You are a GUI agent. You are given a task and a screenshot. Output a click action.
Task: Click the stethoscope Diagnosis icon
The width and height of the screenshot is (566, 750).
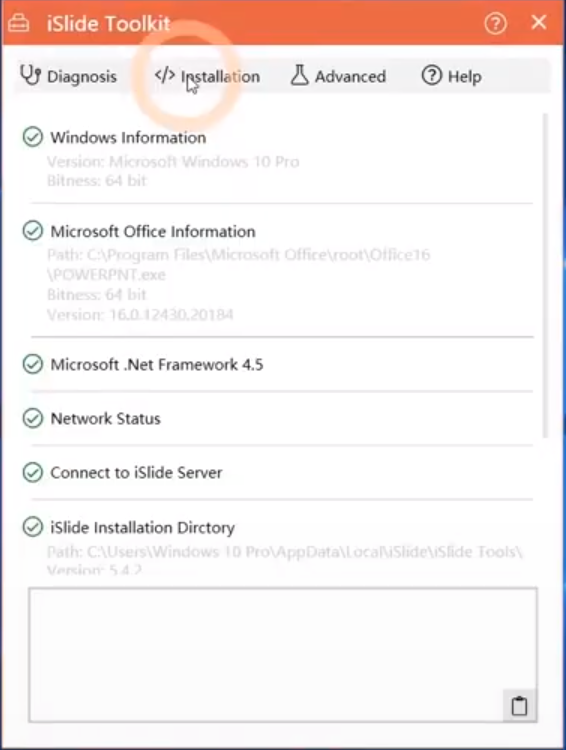tap(31, 76)
